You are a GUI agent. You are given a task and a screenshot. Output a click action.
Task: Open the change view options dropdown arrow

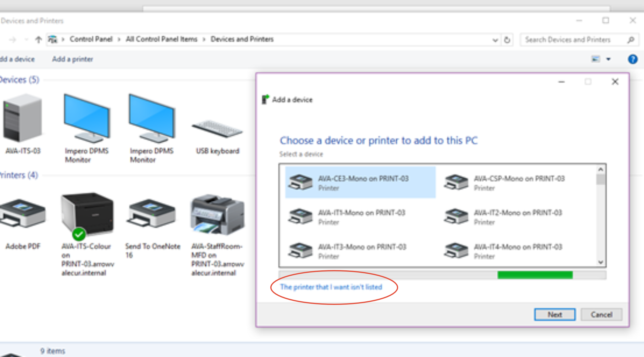[x=608, y=59]
